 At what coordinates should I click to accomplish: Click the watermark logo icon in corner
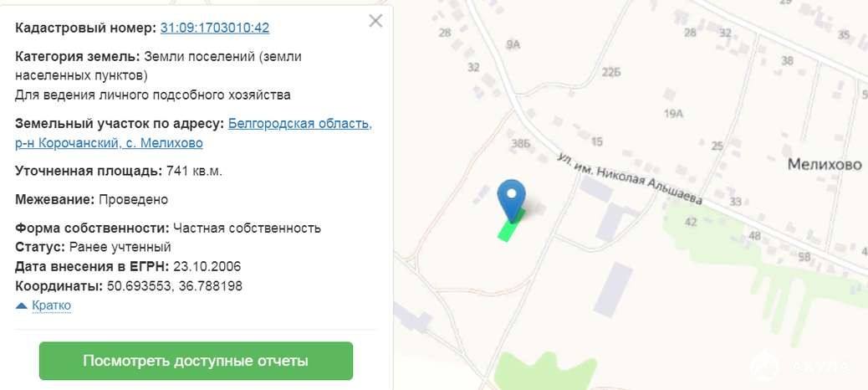(764, 367)
